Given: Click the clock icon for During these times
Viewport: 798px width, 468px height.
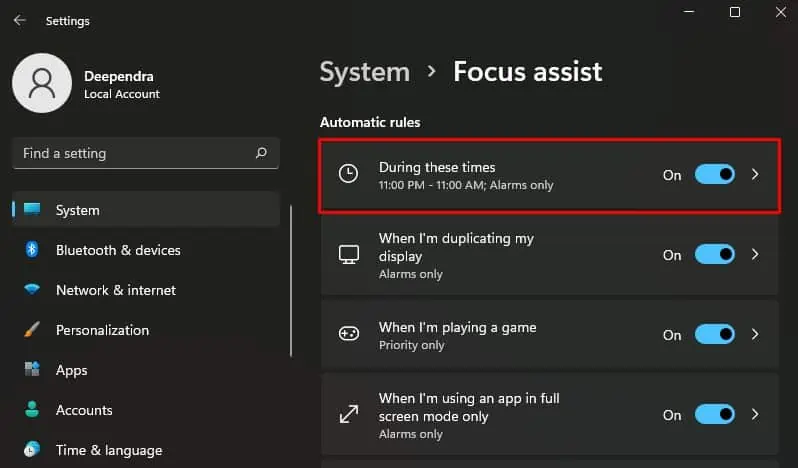Looking at the screenshot, I should tap(348, 173).
